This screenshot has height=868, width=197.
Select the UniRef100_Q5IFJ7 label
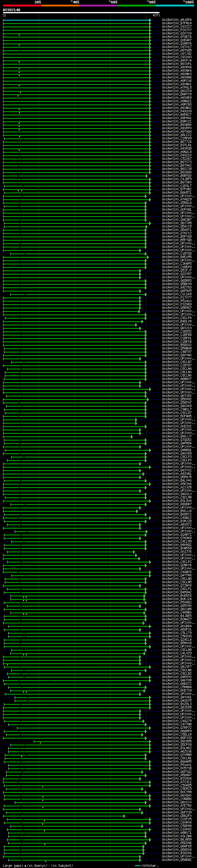(x=177, y=270)
